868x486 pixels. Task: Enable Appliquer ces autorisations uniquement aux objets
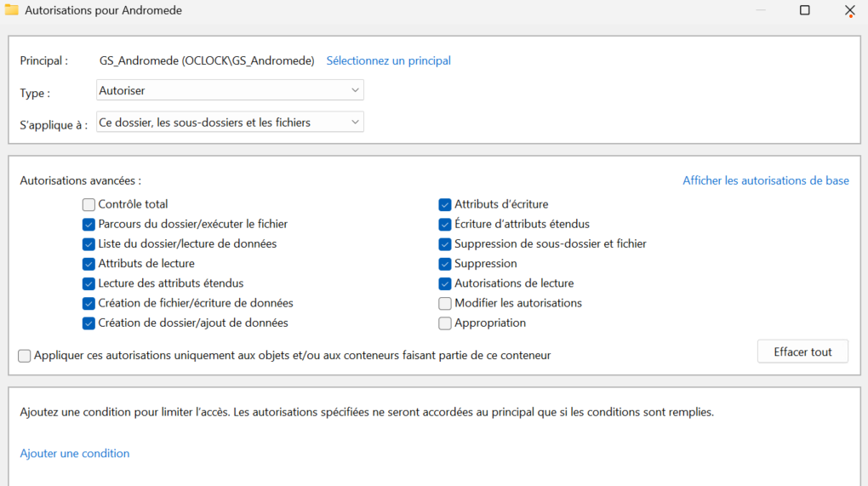[x=25, y=356]
